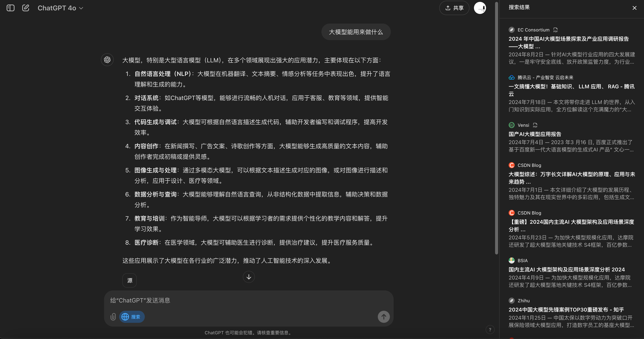Jump to bottom with the down-arrow button
The width and height of the screenshot is (644, 339).
[249, 277]
